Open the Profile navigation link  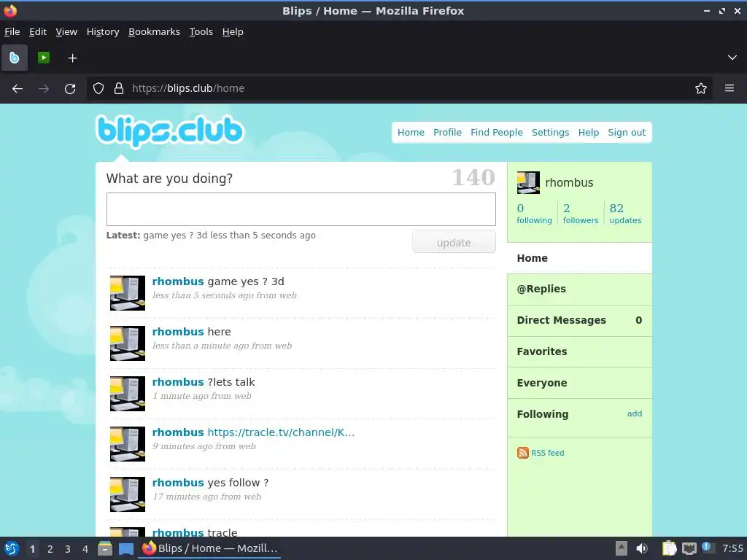[x=447, y=133]
